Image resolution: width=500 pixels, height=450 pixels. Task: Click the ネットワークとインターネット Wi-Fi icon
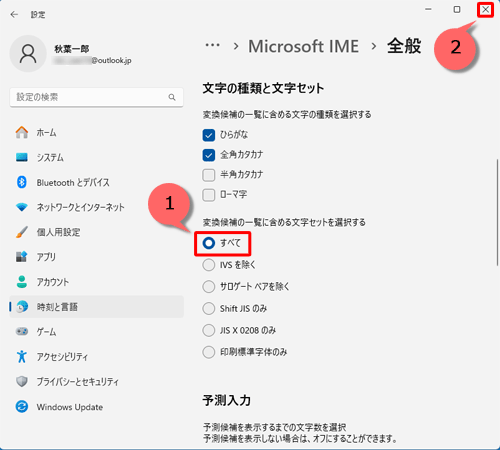[x=22, y=207]
